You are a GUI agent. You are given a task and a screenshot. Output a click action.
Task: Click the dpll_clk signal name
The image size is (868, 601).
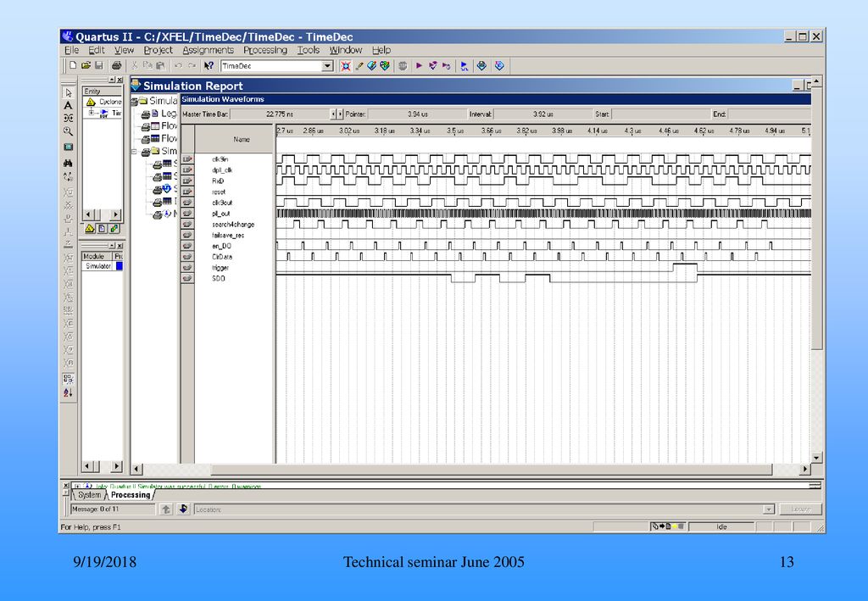(x=222, y=170)
